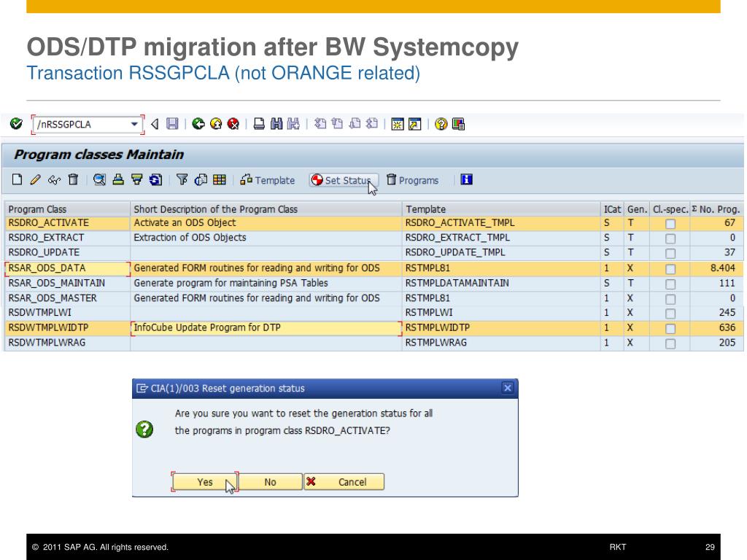The image size is (747, 560).
Task: Click the Change pencil icon
Action: coord(35,179)
